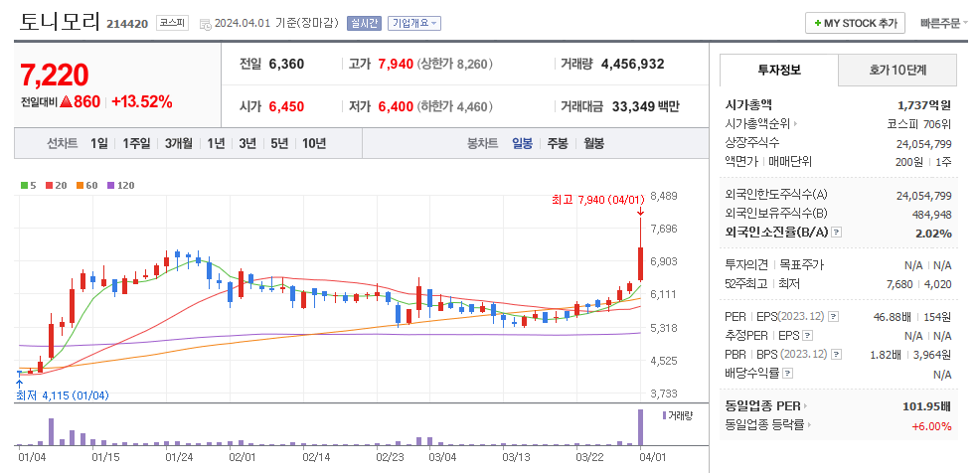The image size is (980, 473).
Task: Open the 기업개요 dropdown
Action: pos(414,23)
